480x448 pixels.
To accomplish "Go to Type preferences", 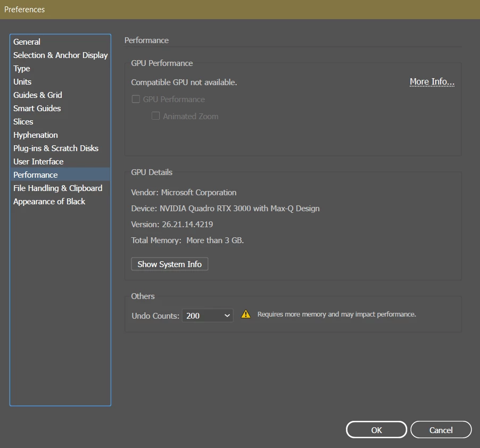I will click(x=60, y=69).
